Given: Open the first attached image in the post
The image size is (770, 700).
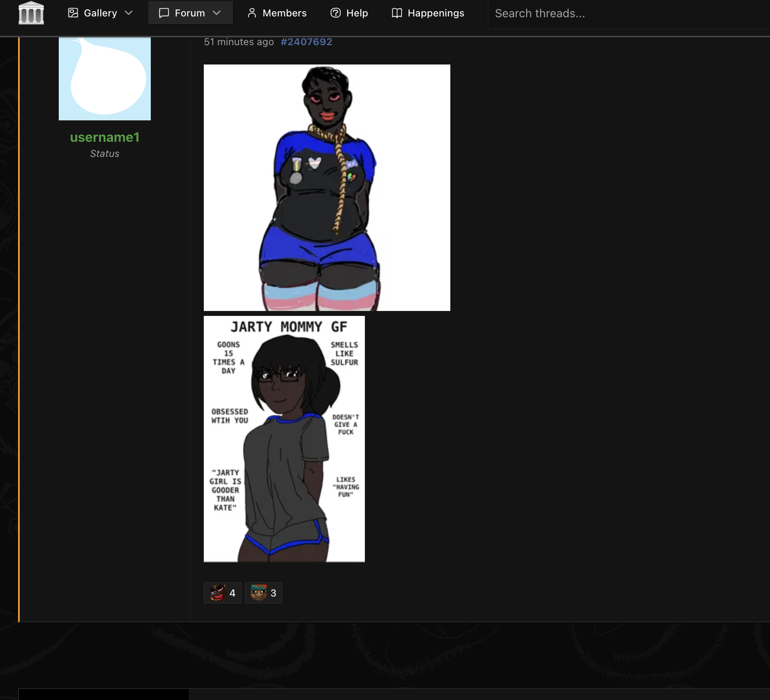Looking at the screenshot, I should [x=327, y=188].
